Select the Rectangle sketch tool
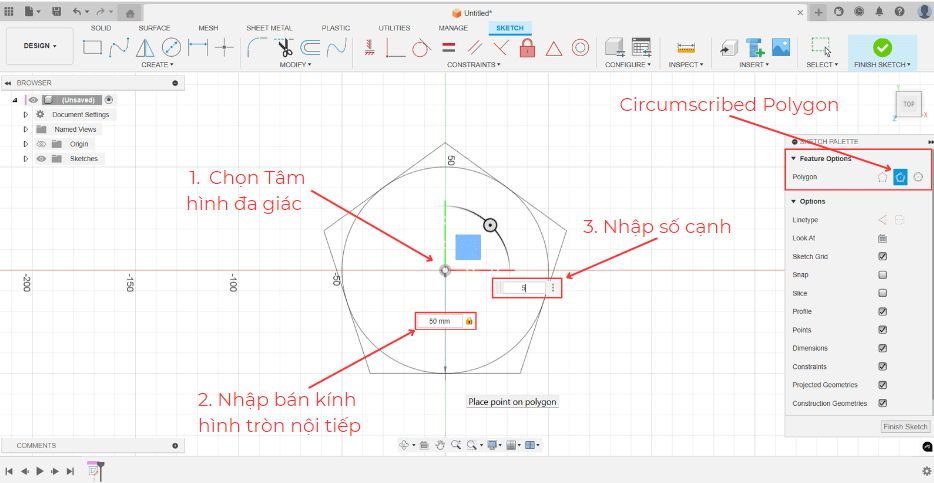 (x=92, y=47)
